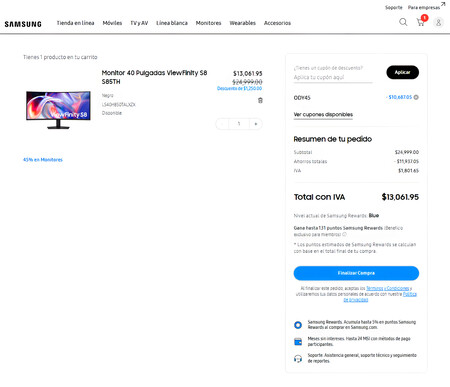This screenshot has width=450, height=387.
Task: Click the headset Soporte icon
Action: point(298,359)
